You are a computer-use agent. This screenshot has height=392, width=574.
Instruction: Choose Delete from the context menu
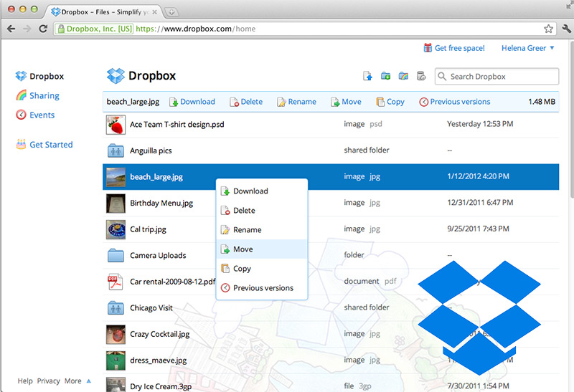(262, 210)
